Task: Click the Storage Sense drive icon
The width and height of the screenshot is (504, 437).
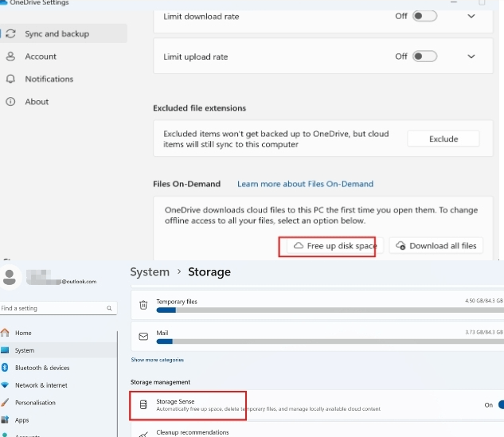Action: click(143, 405)
